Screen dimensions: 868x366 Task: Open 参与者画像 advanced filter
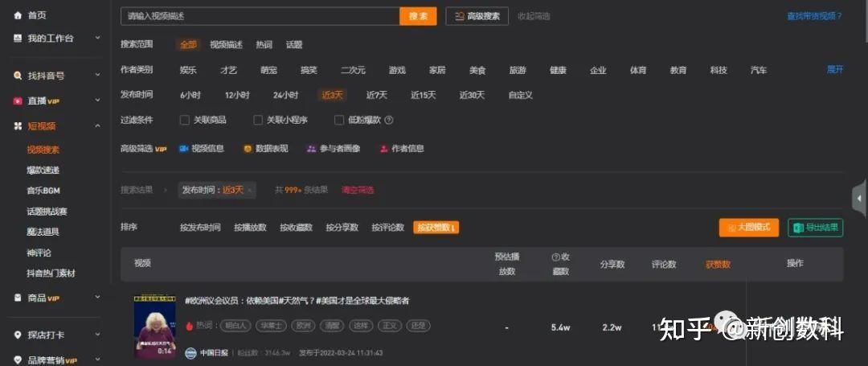334,148
